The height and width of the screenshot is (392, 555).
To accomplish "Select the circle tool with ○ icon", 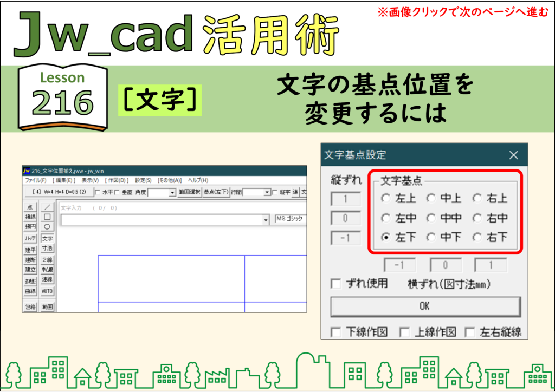I will click(x=47, y=226).
